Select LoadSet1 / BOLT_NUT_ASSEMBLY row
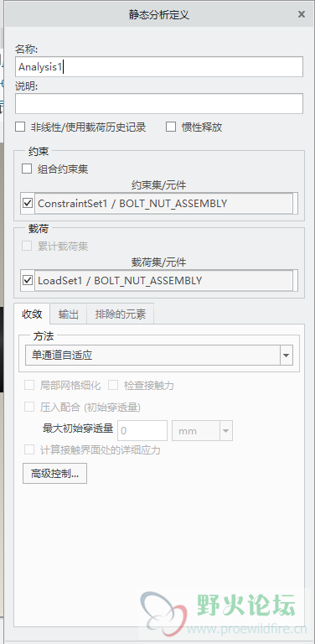The height and width of the screenshot is (644, 315). pyautogui.click(x=163, y=281)
